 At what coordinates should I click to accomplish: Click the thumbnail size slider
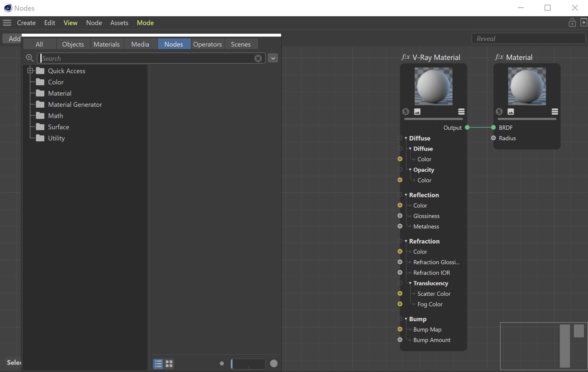pyautogui.click(x=248, y=364)
